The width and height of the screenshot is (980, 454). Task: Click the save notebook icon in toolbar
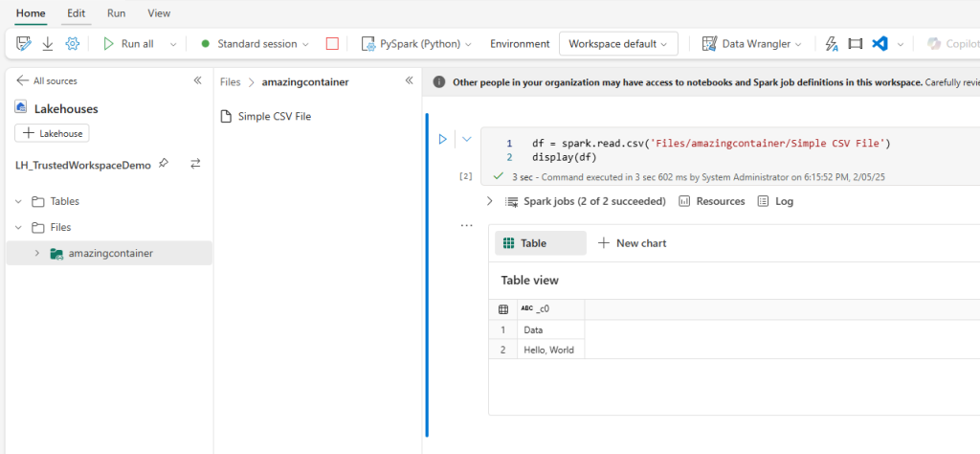click(x=24, y=44)
